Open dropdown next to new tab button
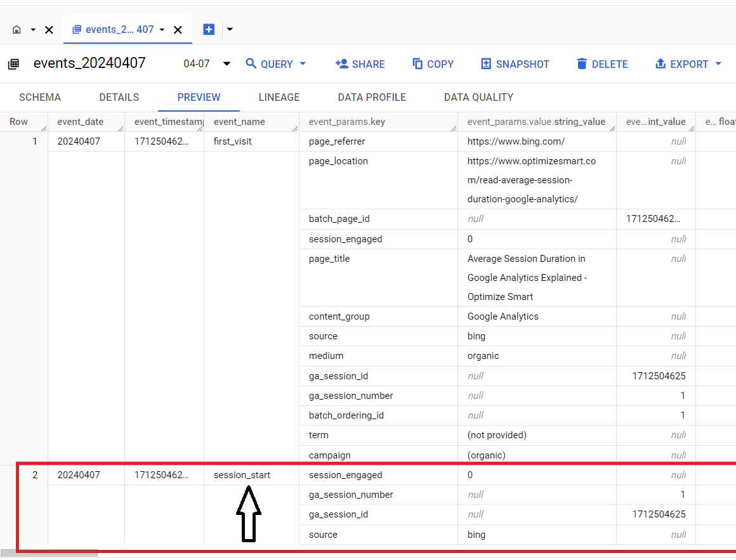The height and width of the screenshot is (560, 736). 230,29
